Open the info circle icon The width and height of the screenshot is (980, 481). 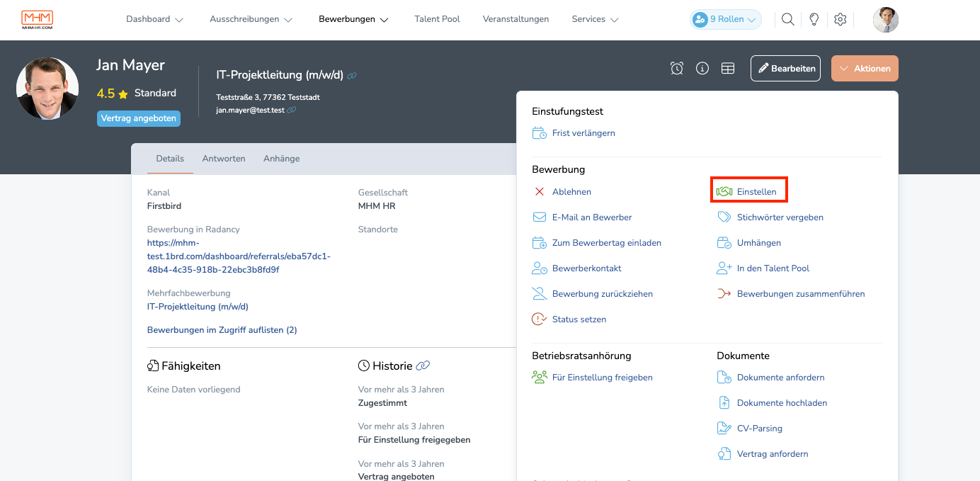(702, 69)
